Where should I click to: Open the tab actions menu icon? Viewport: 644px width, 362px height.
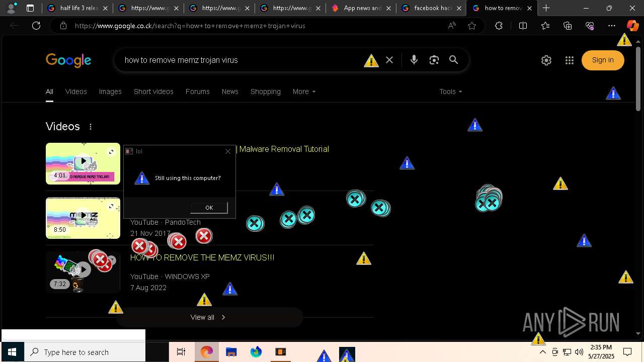click(30, 8)
